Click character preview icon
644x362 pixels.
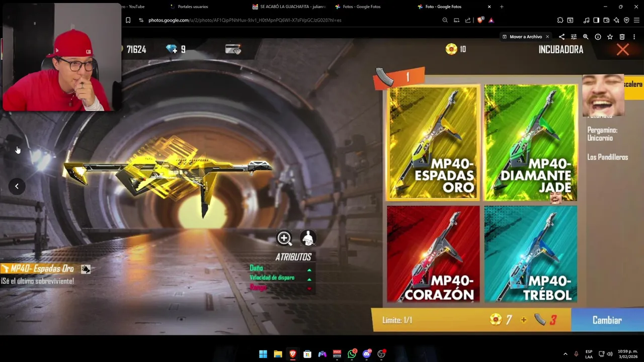(308, 238)
